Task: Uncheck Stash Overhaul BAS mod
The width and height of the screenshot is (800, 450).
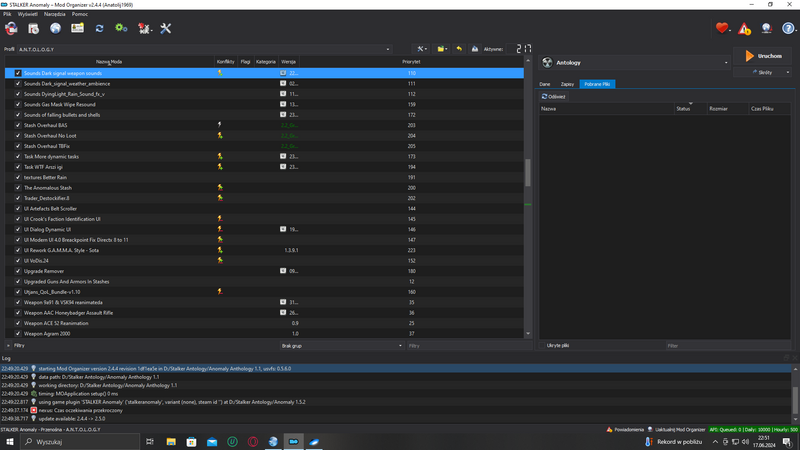Action: tap(18, 125)
